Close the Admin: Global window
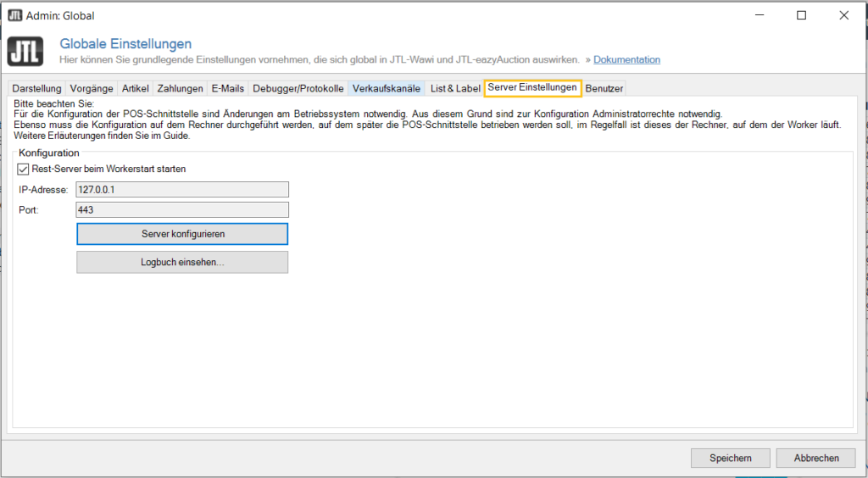 (843, 15)
